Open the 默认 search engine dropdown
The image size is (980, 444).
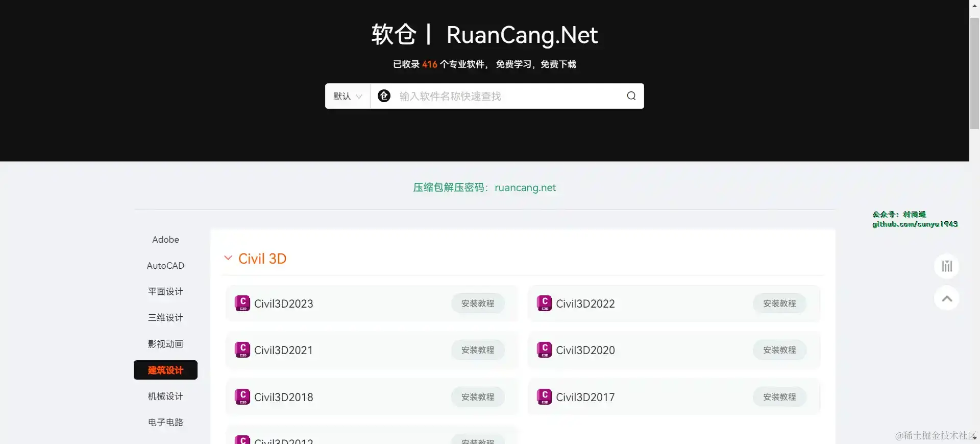pyautogui.click(x=348, y=96)
